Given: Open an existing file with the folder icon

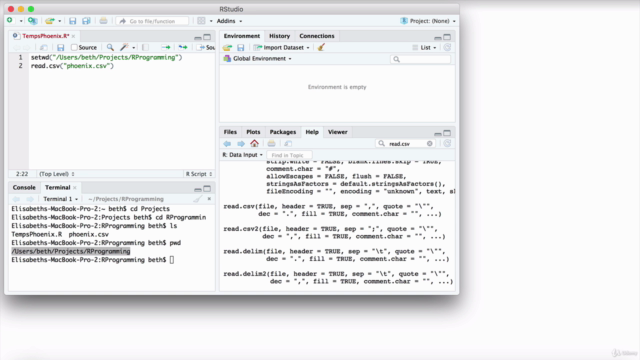Looking at the screenshot, I should coord(50,21).
